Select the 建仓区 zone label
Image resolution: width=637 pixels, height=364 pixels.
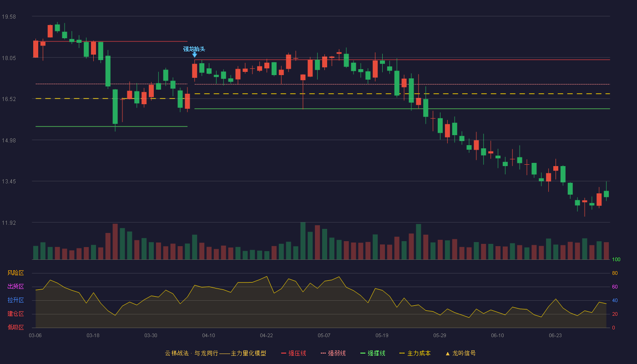tap(15, 314)
